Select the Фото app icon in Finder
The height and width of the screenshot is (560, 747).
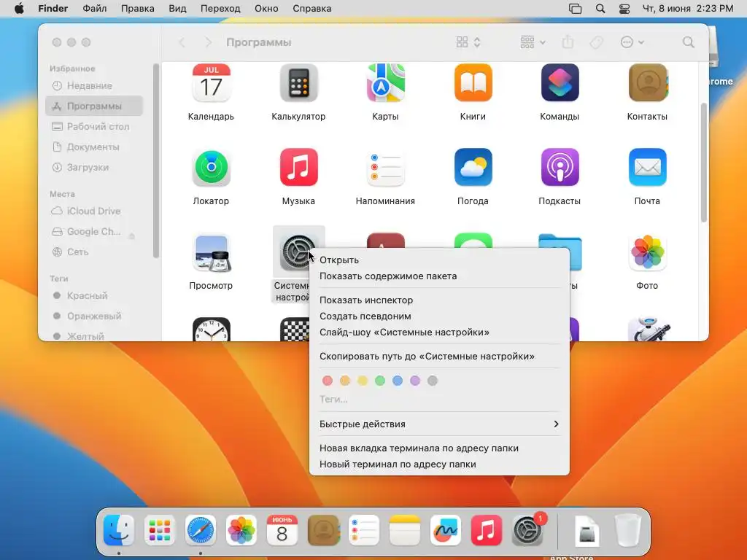pos(648,252)
